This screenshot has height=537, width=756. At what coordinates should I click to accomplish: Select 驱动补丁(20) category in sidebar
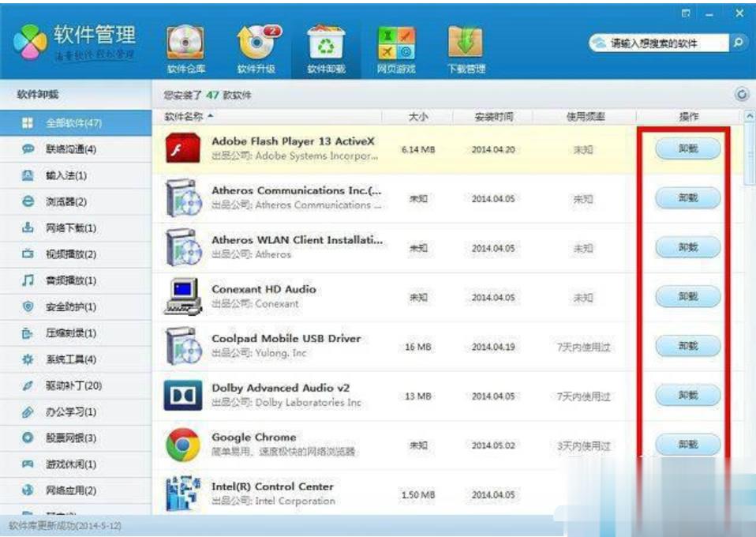click(73, 385)
